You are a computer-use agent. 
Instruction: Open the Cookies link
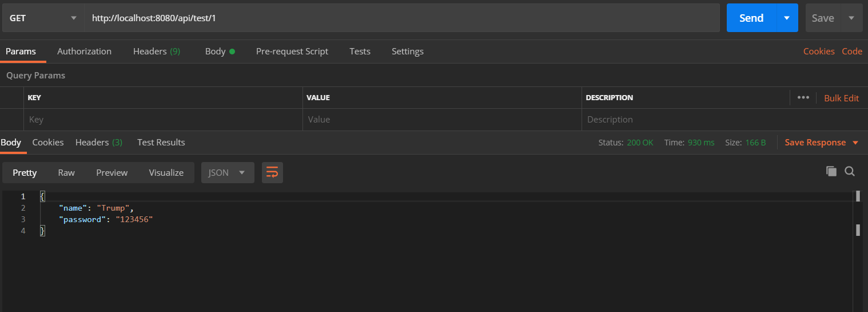pos(819,51)
